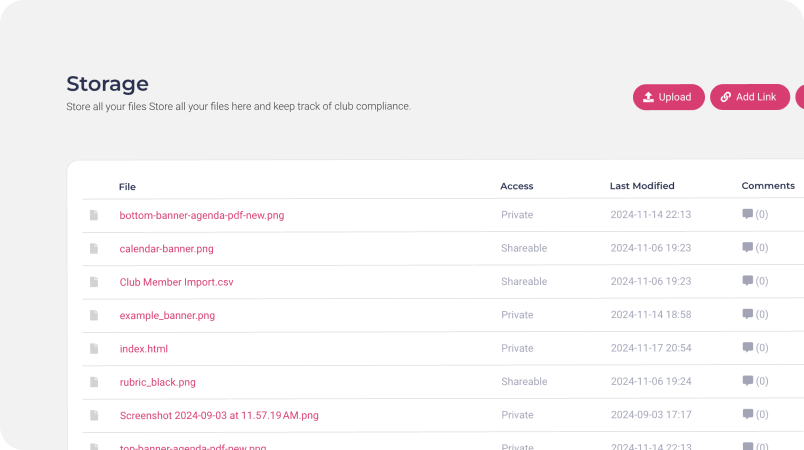Viewport: 804px width, 450px height.
Task: Click Private access of index.html
Action: (x=517, y=348)
